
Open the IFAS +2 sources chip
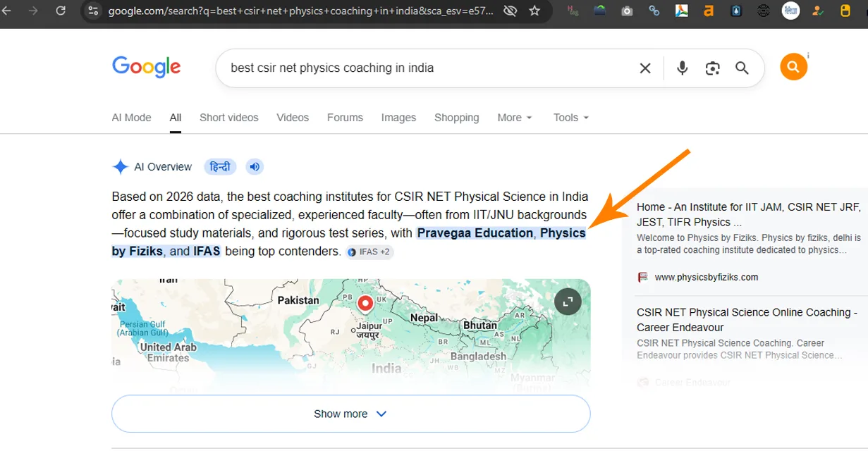pos(370,252)
